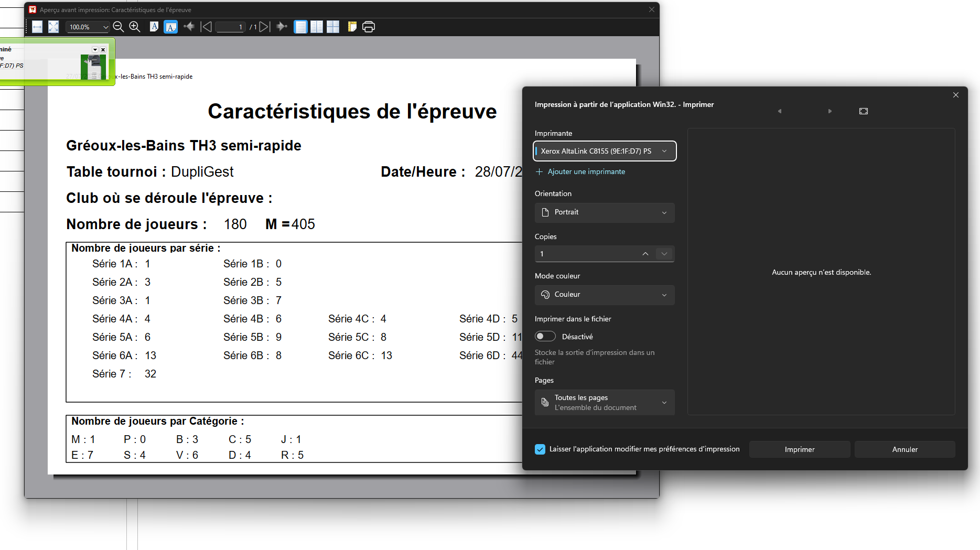Uncheck allowing the application to modify print preferences
This screenshot has height=550, width=980.
pyautogui.click(x=540, y=449)
